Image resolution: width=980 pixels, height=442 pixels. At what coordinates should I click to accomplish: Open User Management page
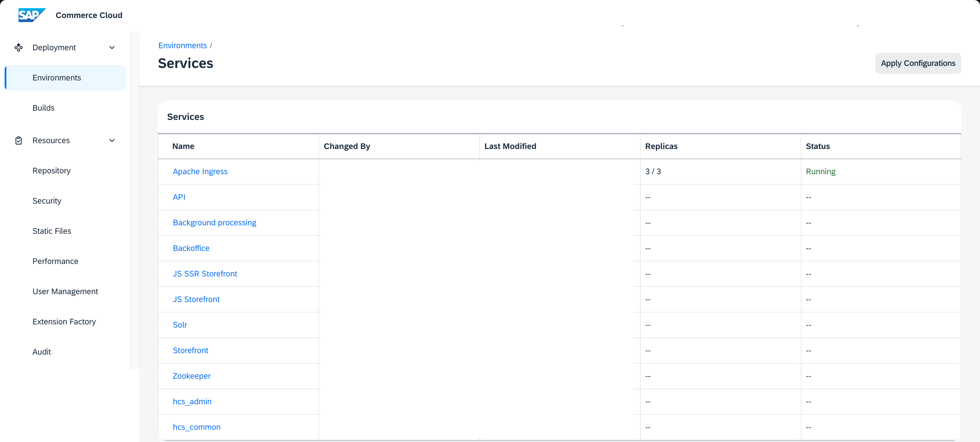65,291
